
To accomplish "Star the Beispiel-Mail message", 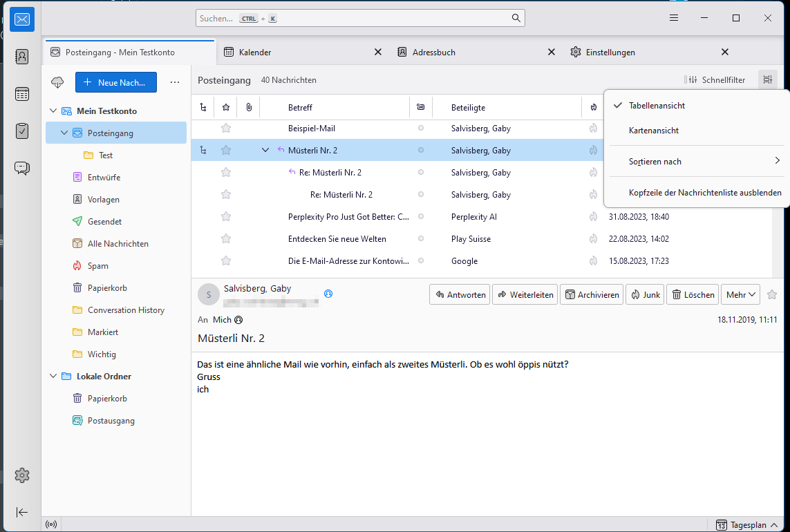I will click(x=225, y=128).
